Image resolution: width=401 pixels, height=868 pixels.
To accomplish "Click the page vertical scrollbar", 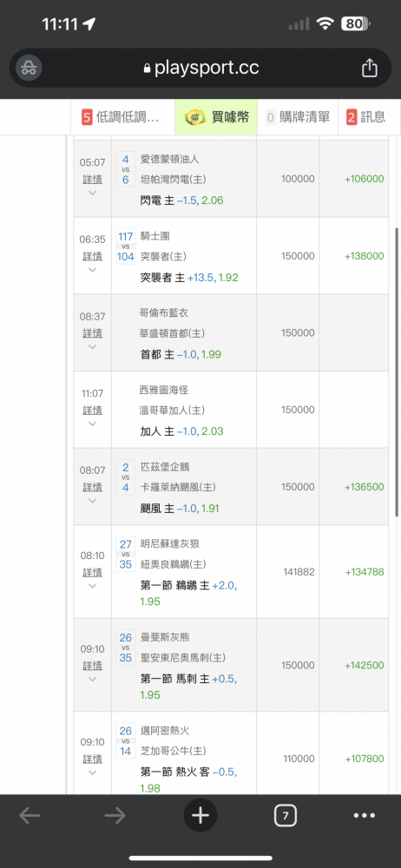I will point(397,372).
